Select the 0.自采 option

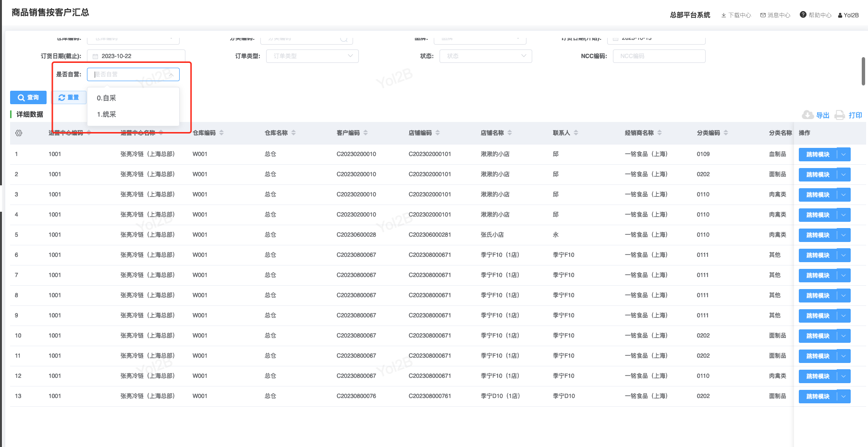[x=107, y=98]
